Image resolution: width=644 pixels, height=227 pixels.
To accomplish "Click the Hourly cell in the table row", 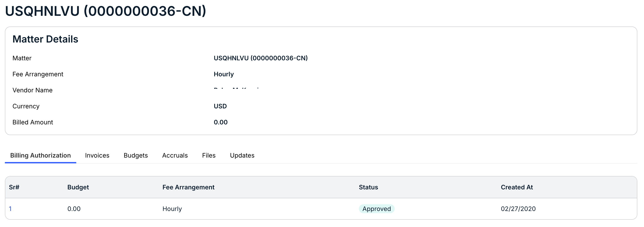I will click(172, 209).
